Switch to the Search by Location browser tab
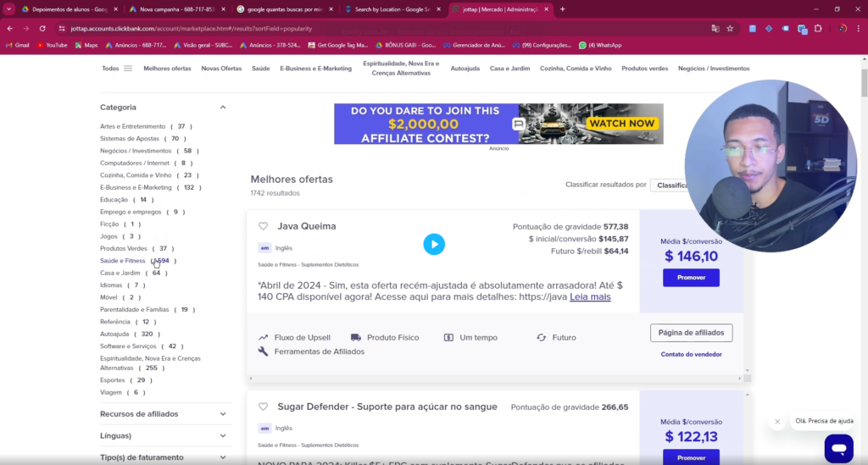868x465 pixels. click(391, 9)
